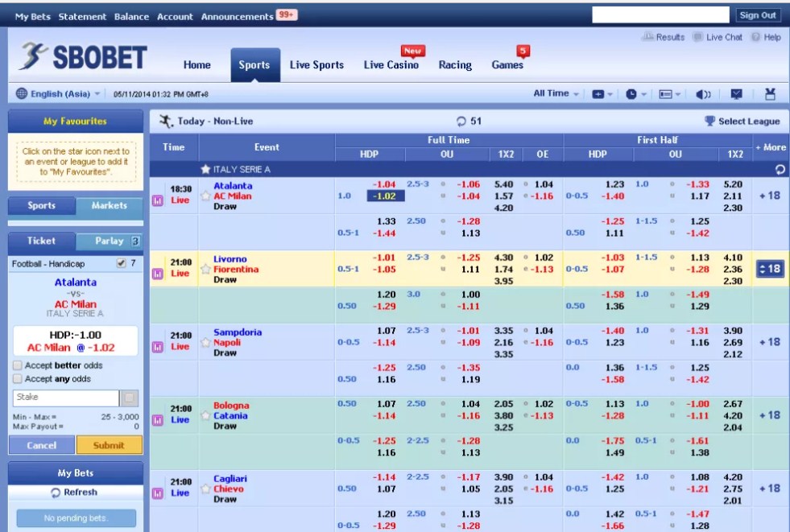Click the running man sports icon
Screen dimensions: 790x532
[x=166, y=122]
